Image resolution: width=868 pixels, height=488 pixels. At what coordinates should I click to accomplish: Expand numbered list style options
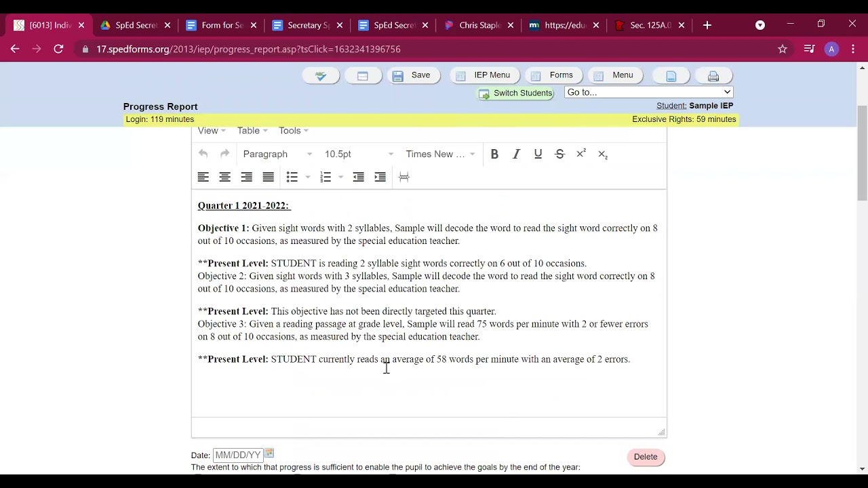[x=341, y=177]
